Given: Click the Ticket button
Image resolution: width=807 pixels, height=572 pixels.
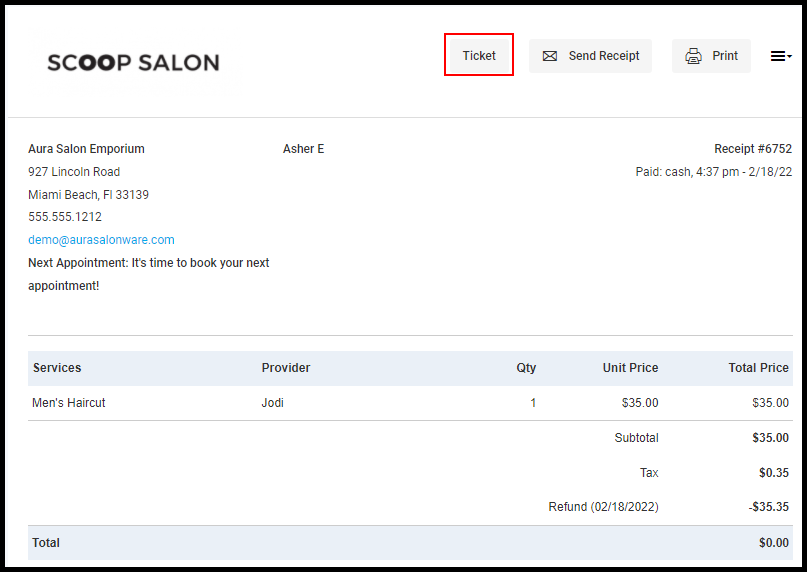Looking at the screenshot, I should pos(479,56).
